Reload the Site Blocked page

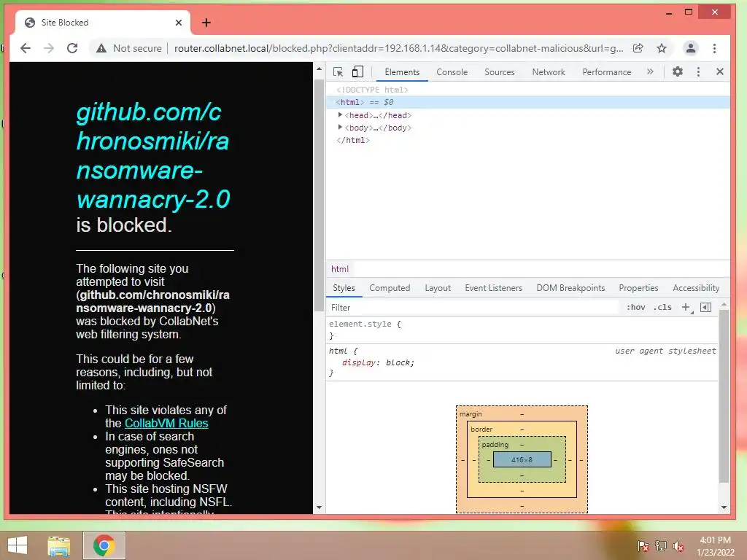pos(72,48)
